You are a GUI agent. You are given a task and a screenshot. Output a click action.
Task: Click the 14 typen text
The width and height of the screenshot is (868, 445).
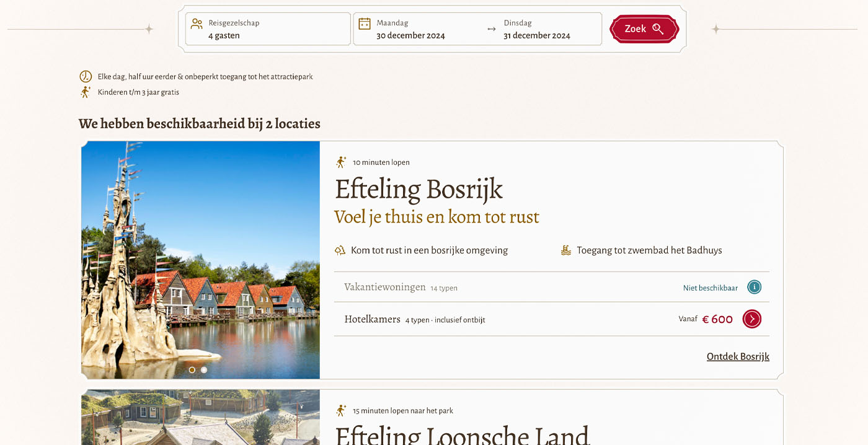444,288
